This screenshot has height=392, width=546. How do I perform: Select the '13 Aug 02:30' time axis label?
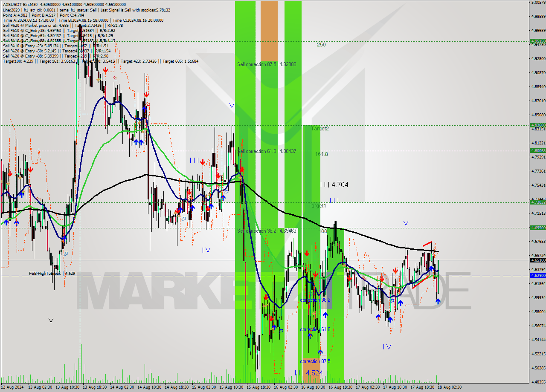40,387
